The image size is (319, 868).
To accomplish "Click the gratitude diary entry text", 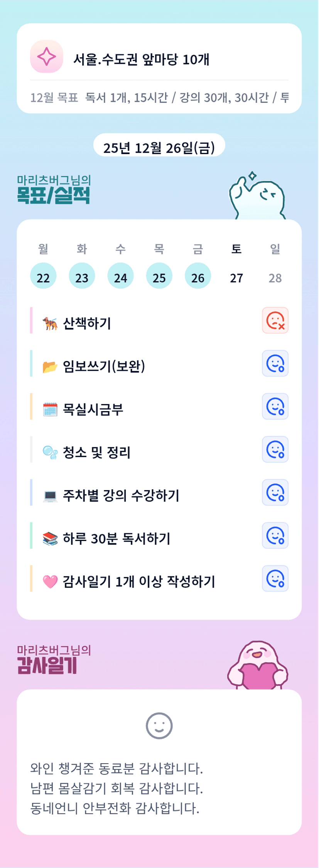I will [116, 788].
